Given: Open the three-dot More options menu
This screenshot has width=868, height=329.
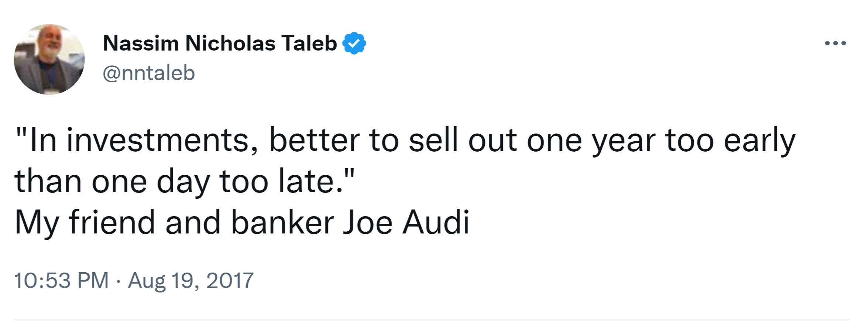Looking at the screenshot, I should click(x=836, y=44).
